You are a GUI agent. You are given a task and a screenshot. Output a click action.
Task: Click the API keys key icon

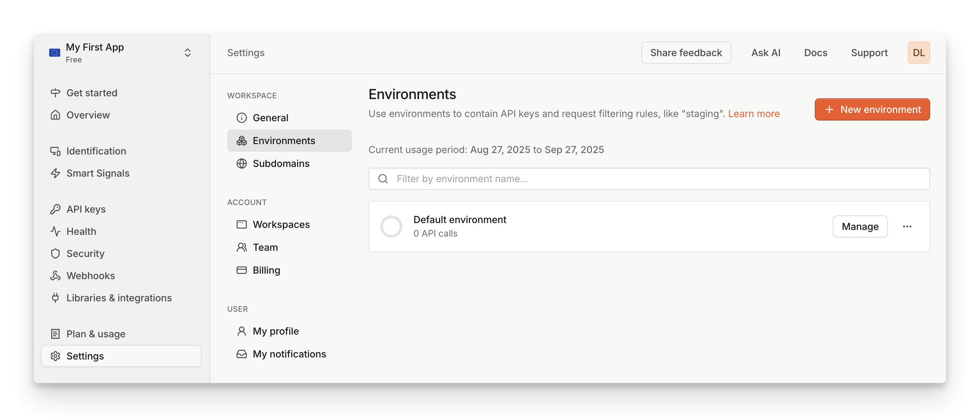[55, 209]
